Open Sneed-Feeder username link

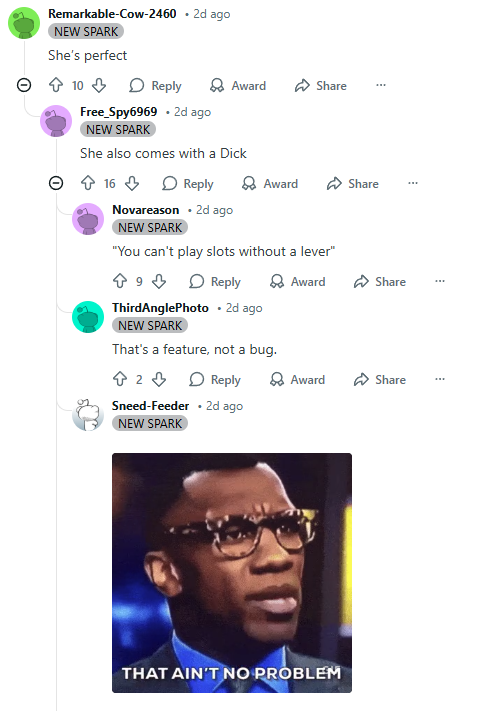point(151,406)
